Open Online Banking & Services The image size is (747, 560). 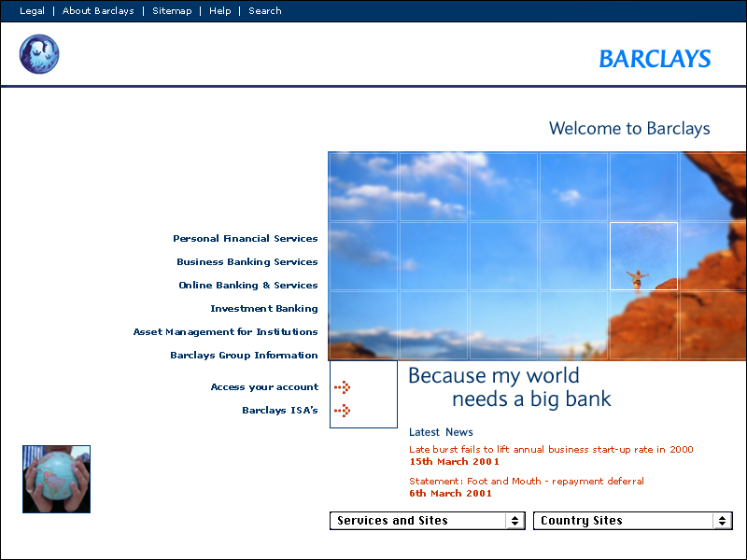tap(248, 286)
